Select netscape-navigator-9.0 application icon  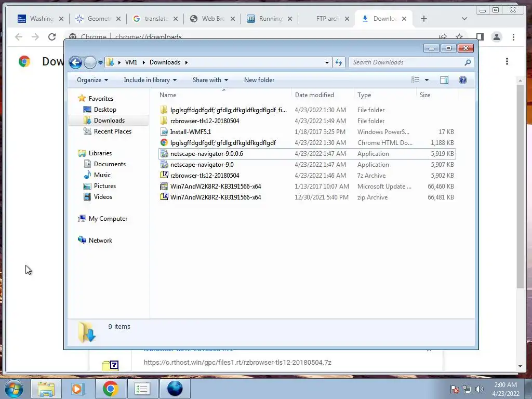point(164,165)
